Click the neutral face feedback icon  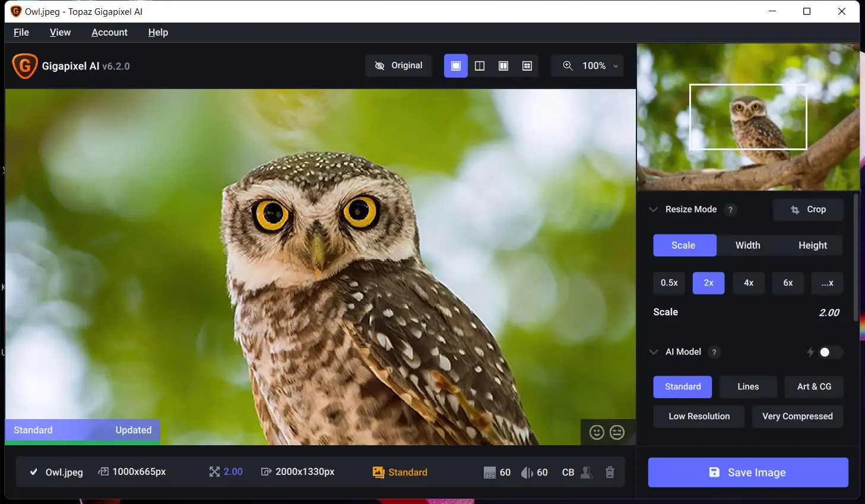pos(617,433)
